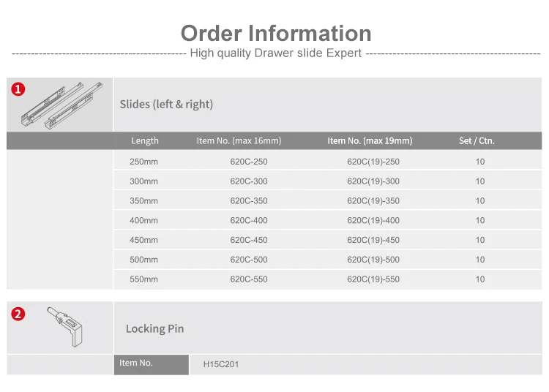Image resolution: width=549 pixels, height=392 pixels.
Task: Click the Set / Ctn. column header
Action: (477, 141)
